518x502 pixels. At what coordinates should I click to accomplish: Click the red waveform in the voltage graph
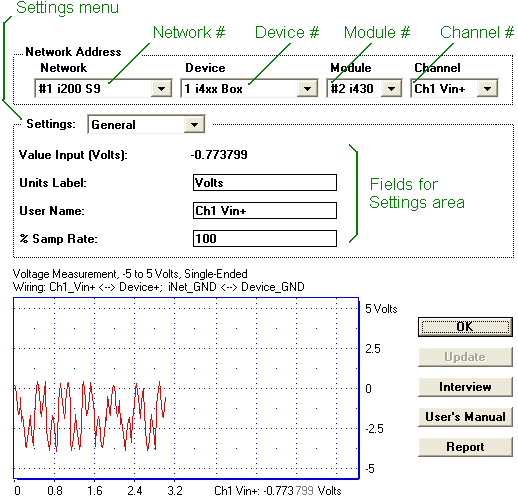(x=90, y=416)
